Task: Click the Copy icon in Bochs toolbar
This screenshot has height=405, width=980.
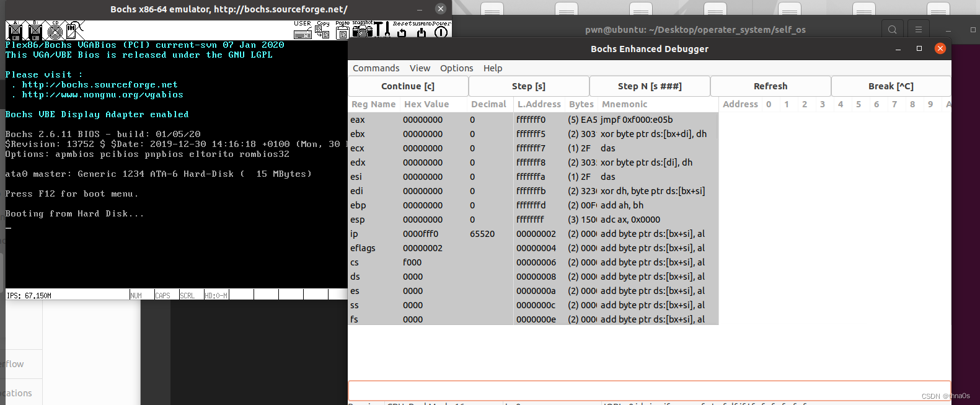Action: coord(322,30)
